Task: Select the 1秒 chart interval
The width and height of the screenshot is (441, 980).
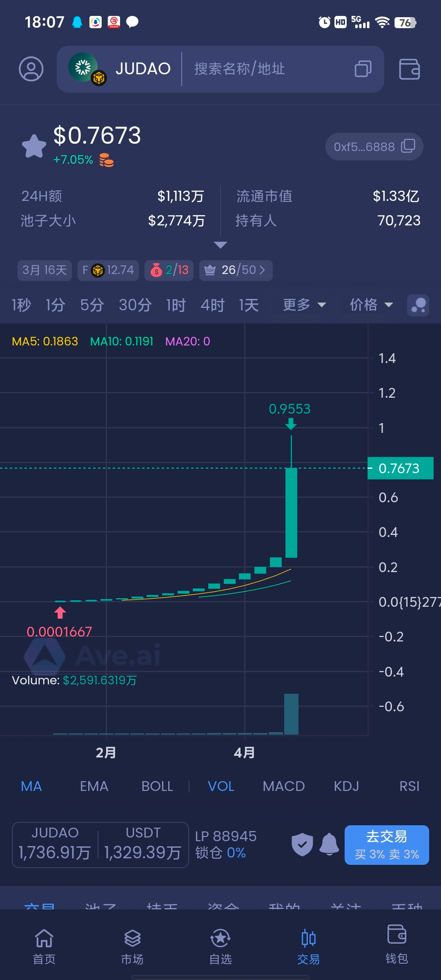Action: [x=21, y=305]
